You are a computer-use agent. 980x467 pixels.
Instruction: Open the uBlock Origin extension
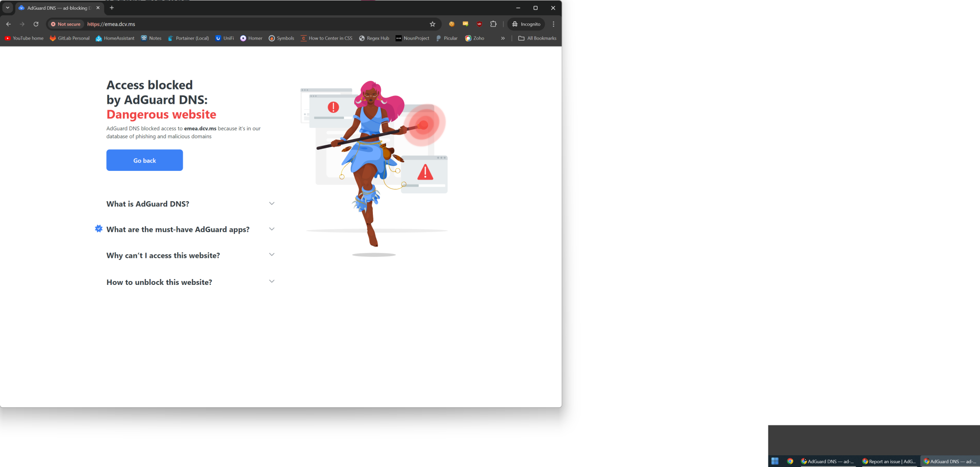coord(479,24)
